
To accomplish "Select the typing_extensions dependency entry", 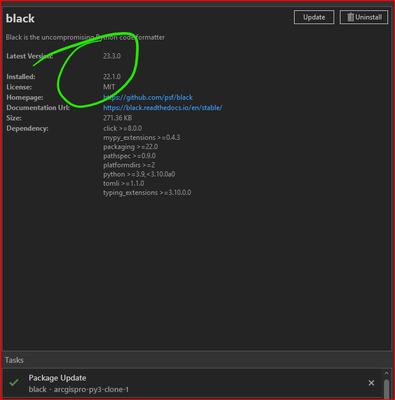I will tap(147, 193).
